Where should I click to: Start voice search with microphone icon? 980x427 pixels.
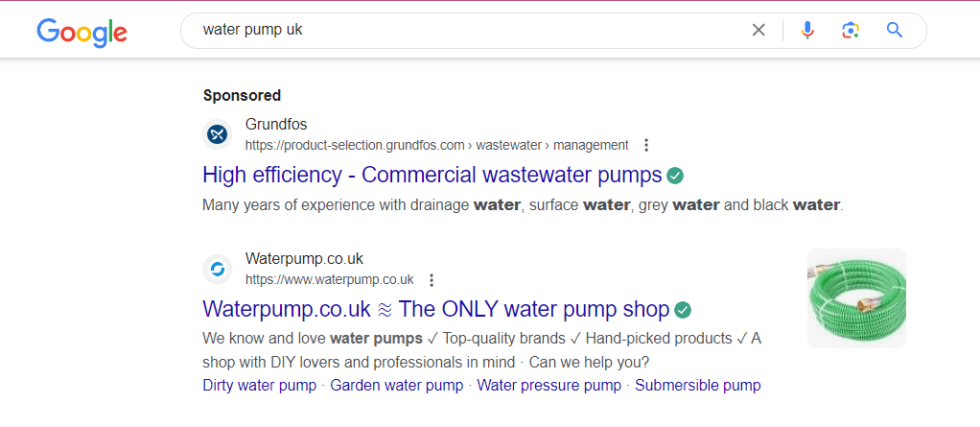[x=807, y=30]
